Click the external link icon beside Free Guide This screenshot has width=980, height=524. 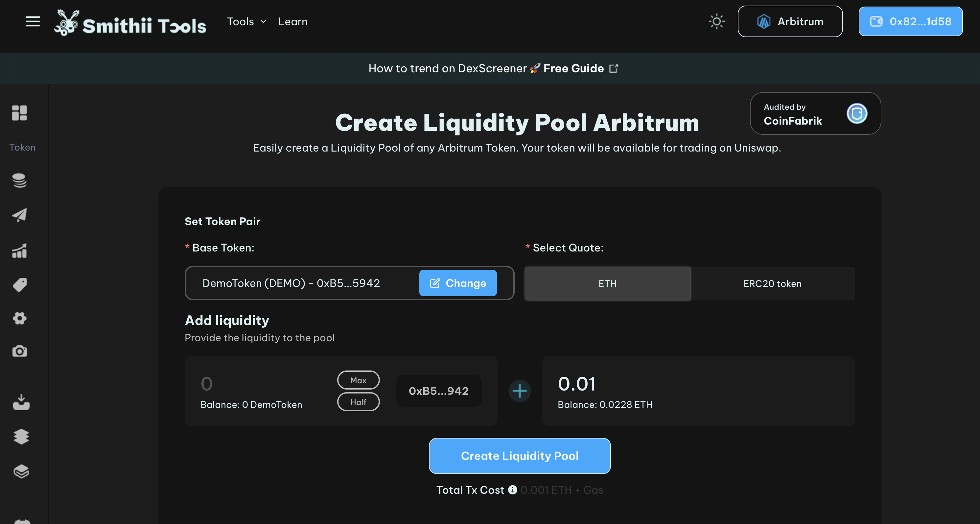(614, 68)
